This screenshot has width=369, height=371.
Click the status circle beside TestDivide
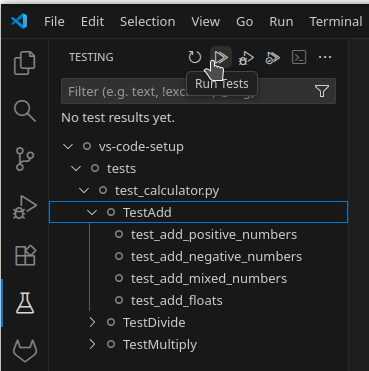111,322
